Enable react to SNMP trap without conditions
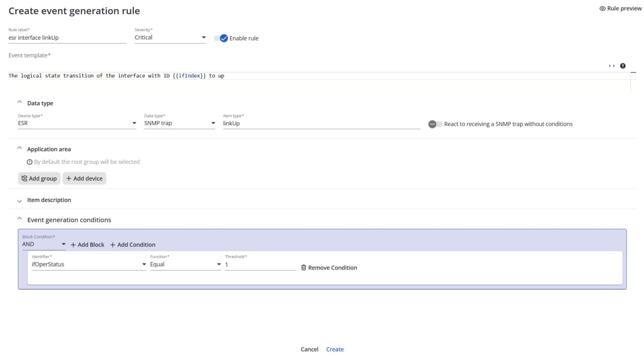 click(x=435, y=124)
